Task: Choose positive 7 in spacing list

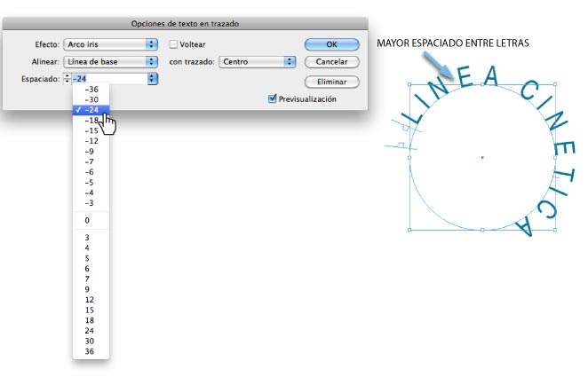Action: pyautogui.click(x=91, y=279)
